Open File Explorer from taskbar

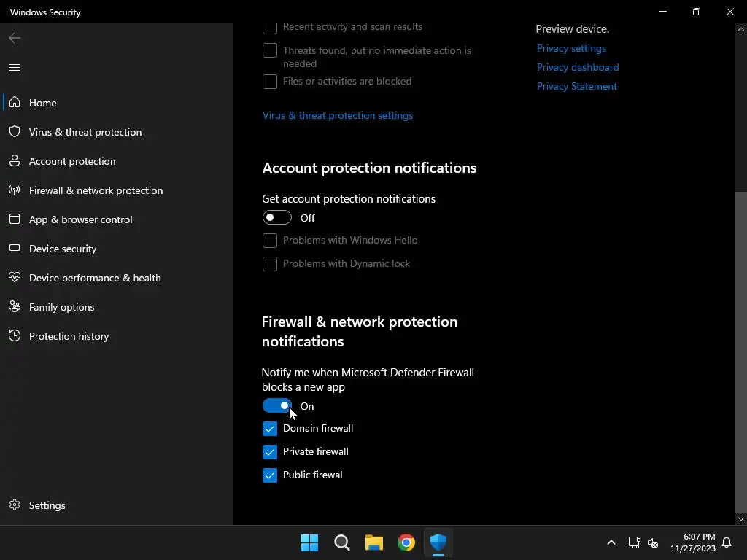click(374, 542)
